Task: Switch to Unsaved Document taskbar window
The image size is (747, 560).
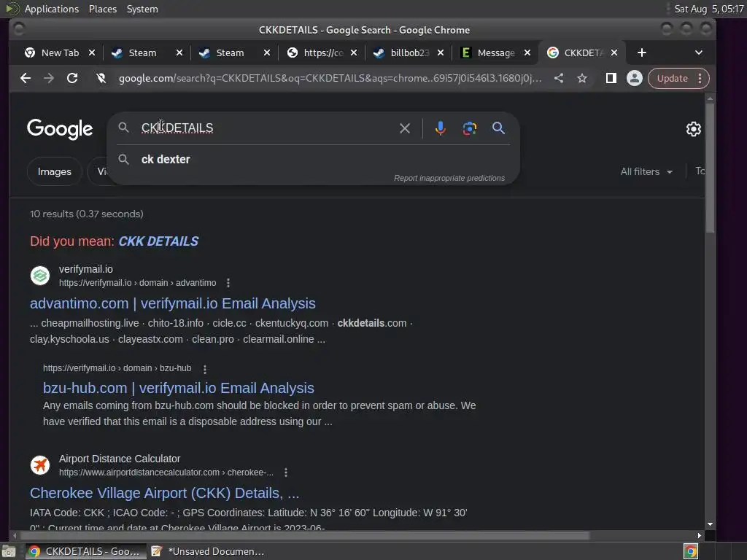Action: pos(208,551)
